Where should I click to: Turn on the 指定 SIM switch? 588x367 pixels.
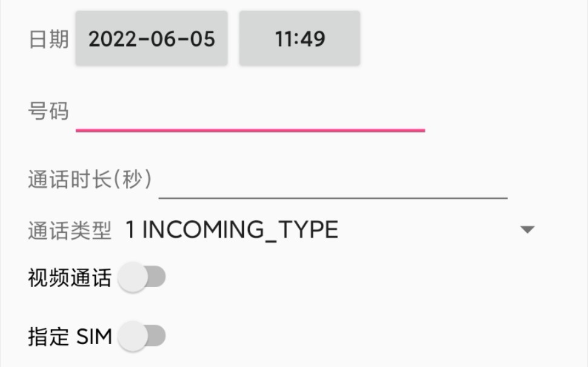(x=142, y=336)
